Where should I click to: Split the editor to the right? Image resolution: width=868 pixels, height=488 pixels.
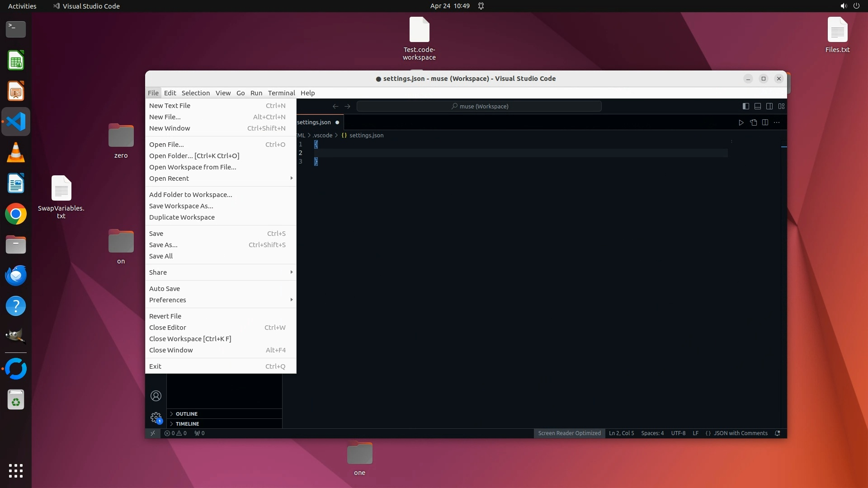coord(765,122)
